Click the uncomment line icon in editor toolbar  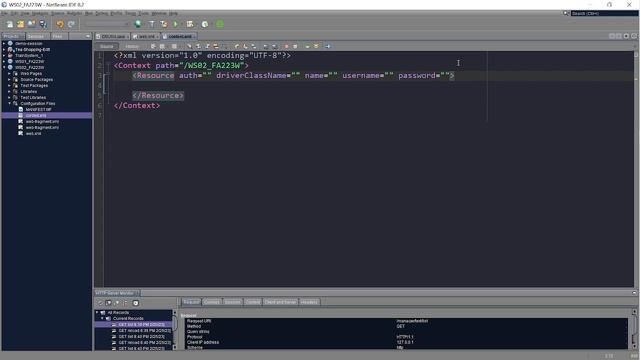click(316, 47)
